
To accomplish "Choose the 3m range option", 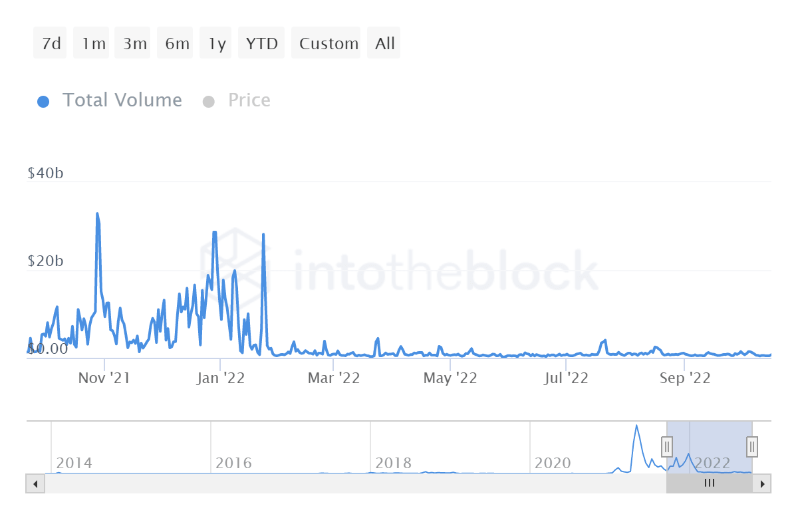I will 135,44.
